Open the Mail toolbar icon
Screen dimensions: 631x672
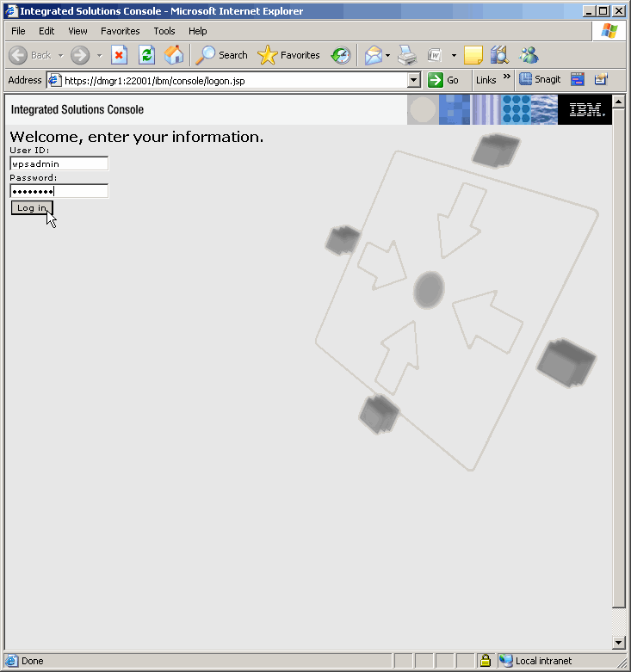tap(373, 55)
